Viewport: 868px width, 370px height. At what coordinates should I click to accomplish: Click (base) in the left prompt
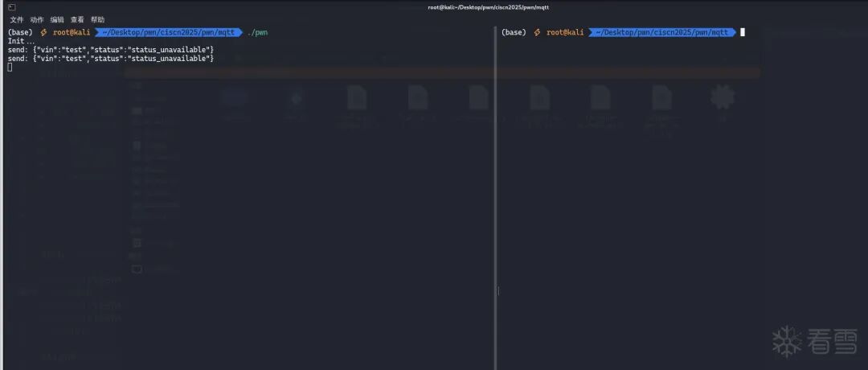point(20,33)
